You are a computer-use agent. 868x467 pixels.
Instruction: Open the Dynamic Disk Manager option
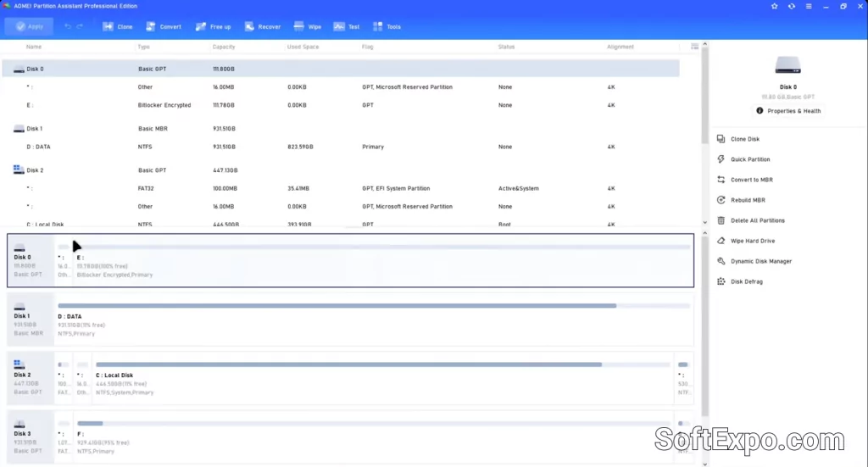pos(754,261)
